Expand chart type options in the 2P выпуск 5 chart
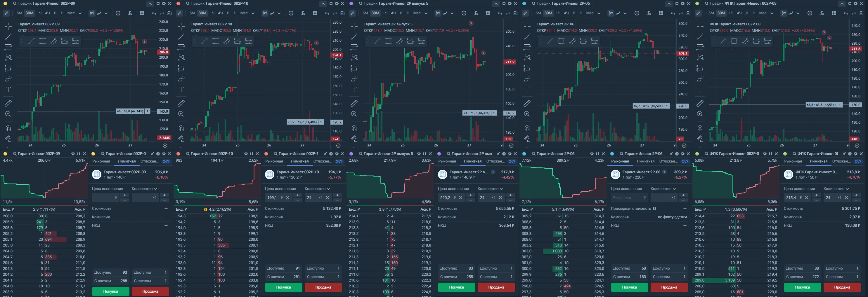This screenshot has width=868, height=297. coord(452,13)
